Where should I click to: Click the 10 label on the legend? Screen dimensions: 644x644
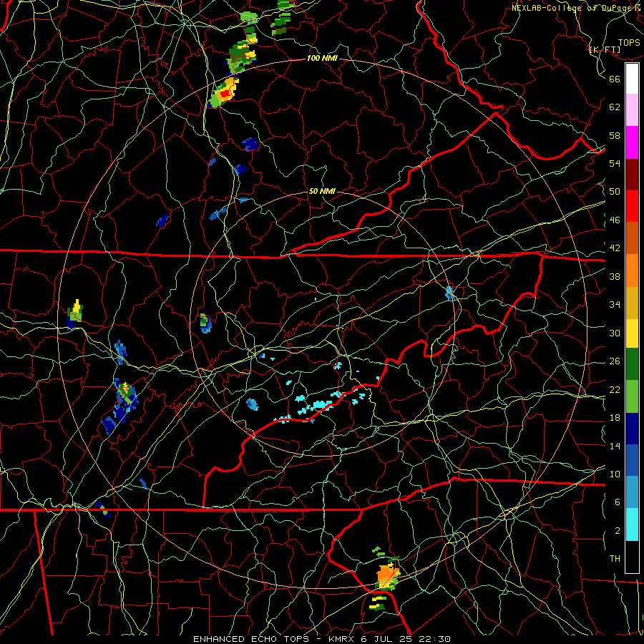click(x=615, y=474)
